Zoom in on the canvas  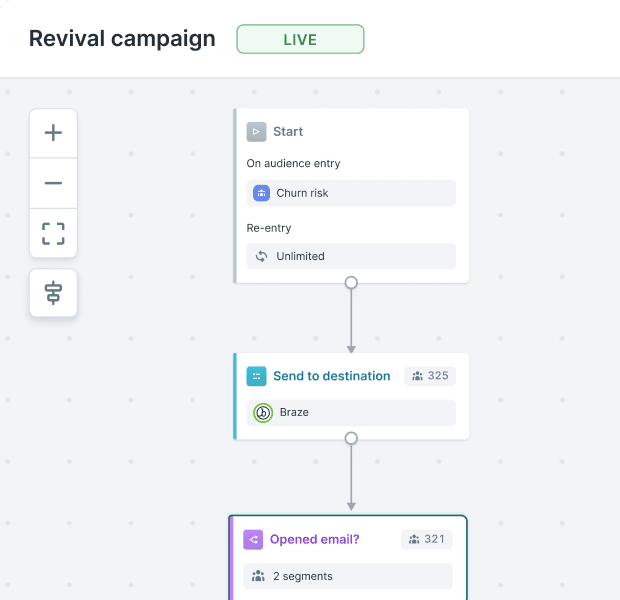coord(53,133)
